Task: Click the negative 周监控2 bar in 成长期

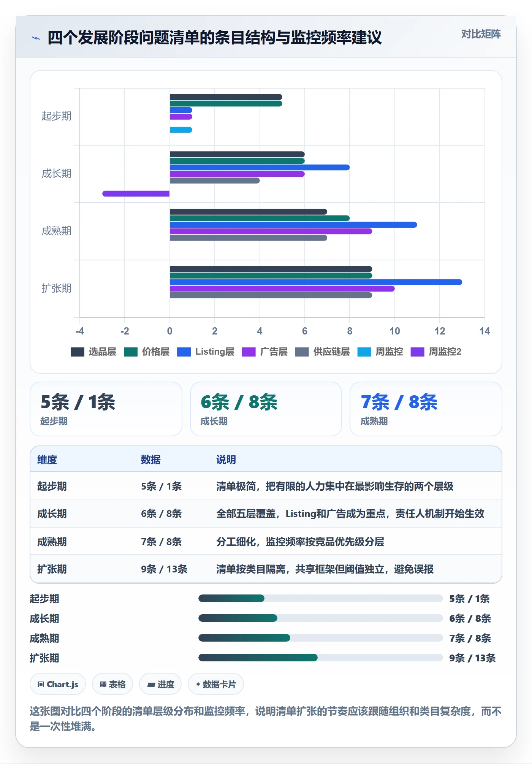Action: point(136,193)
